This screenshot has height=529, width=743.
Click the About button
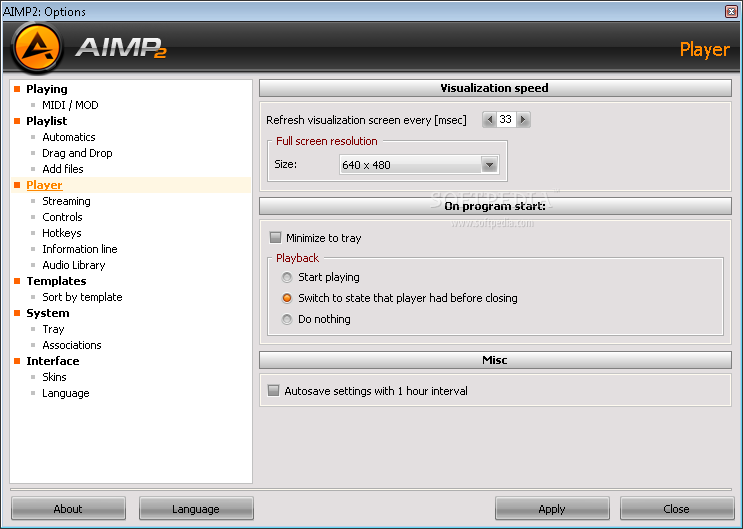click(x=68, y=509)
